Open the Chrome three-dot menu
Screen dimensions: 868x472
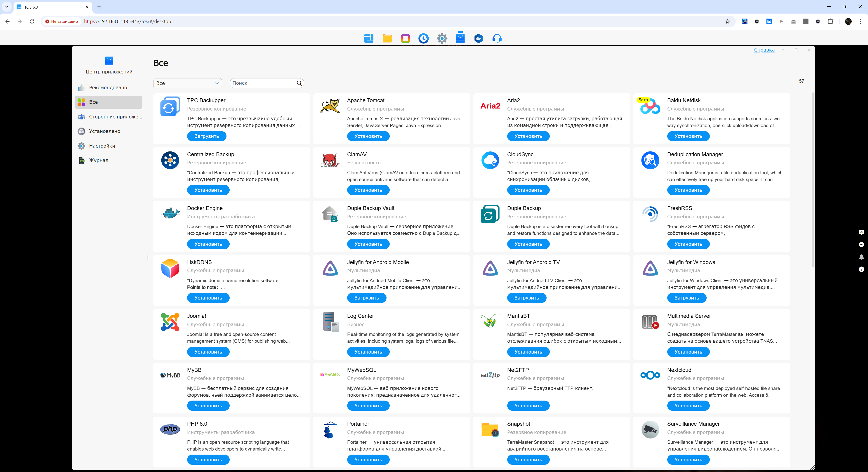tap(860, 21)
